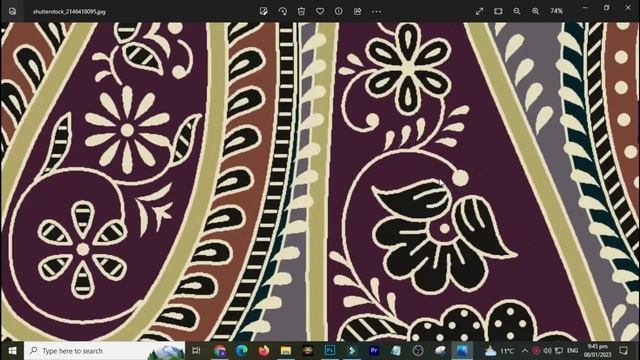Delete the photo with trash icon
The width and height of the screenshot is (640, 360).
pos(301,11)
